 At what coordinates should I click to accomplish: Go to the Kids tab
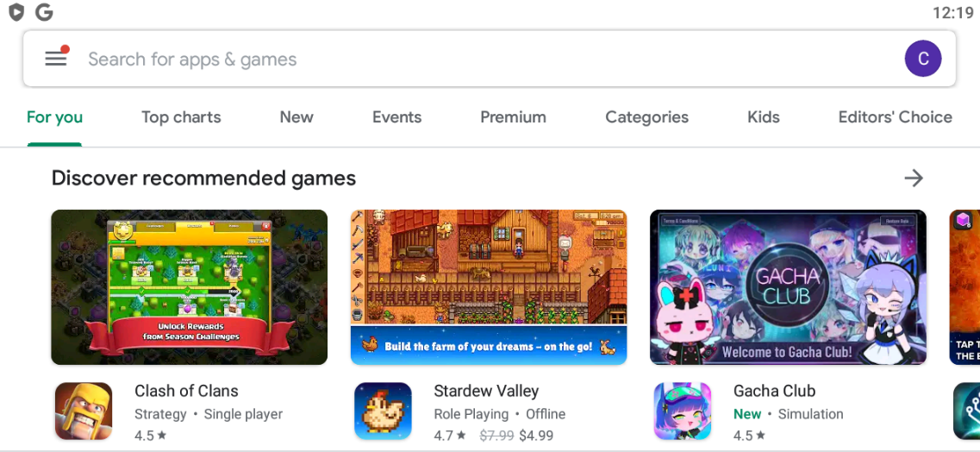[763, 117]
